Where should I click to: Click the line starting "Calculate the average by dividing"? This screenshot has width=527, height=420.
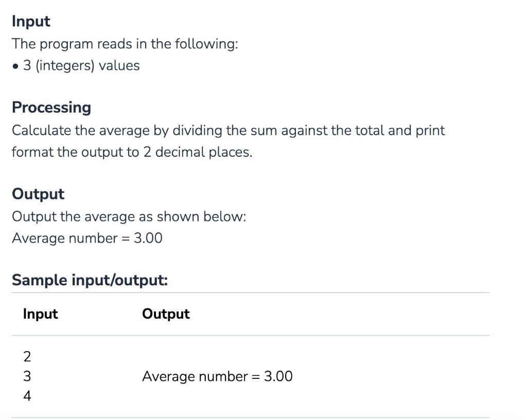228,131
